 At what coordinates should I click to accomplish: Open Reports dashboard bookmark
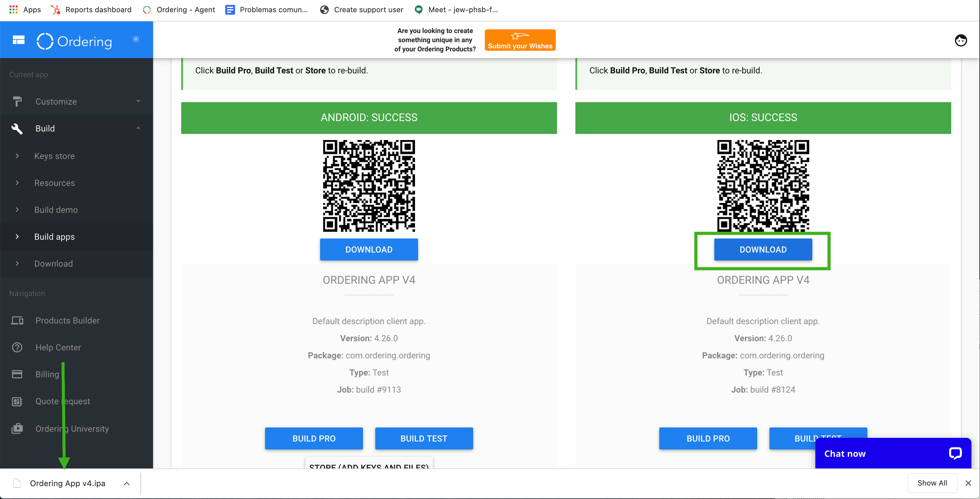point(91,9)
